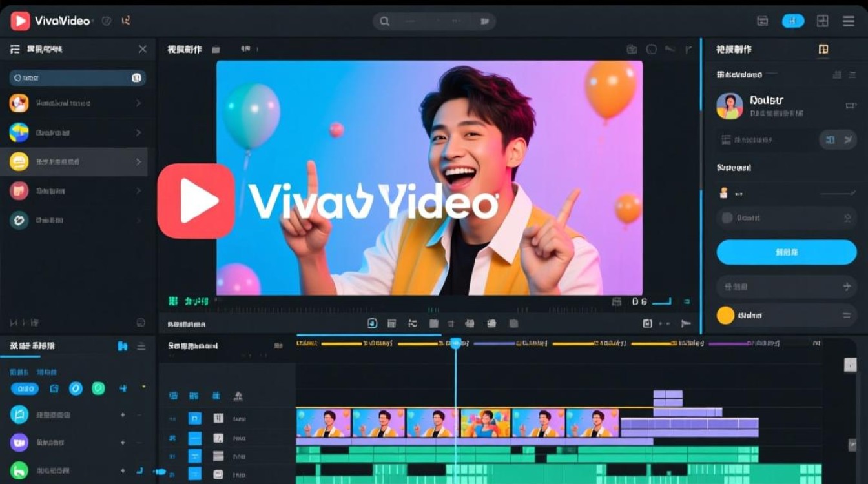
Task: Expand the chevron on the globe icon row
Action: click(x=138, y=133)
